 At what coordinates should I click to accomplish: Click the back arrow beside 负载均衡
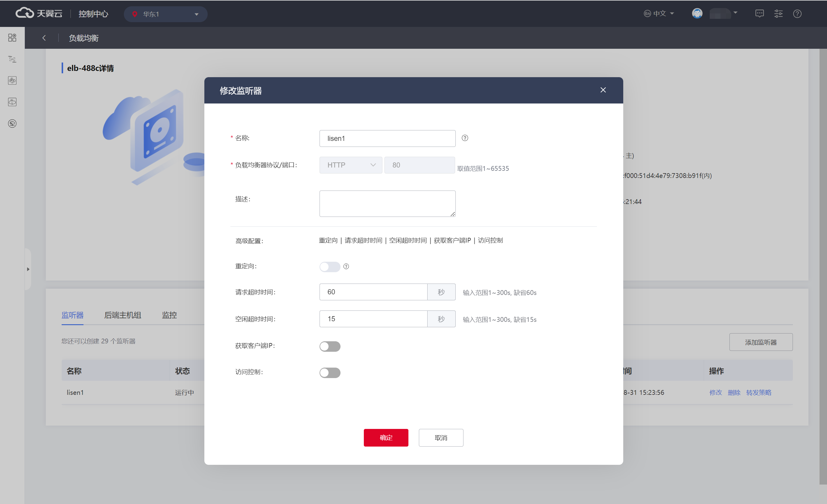tap(44, 38)
